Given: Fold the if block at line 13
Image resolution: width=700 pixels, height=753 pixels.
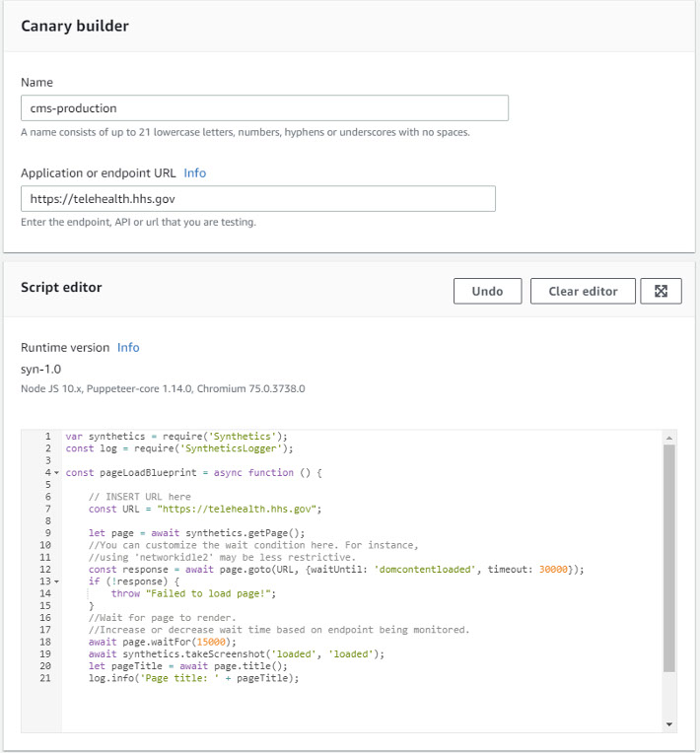Looking at the screenshot, I should 56,582.
